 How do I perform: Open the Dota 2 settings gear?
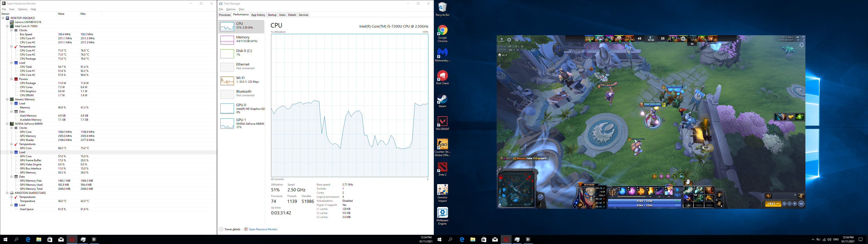[509, 40]
